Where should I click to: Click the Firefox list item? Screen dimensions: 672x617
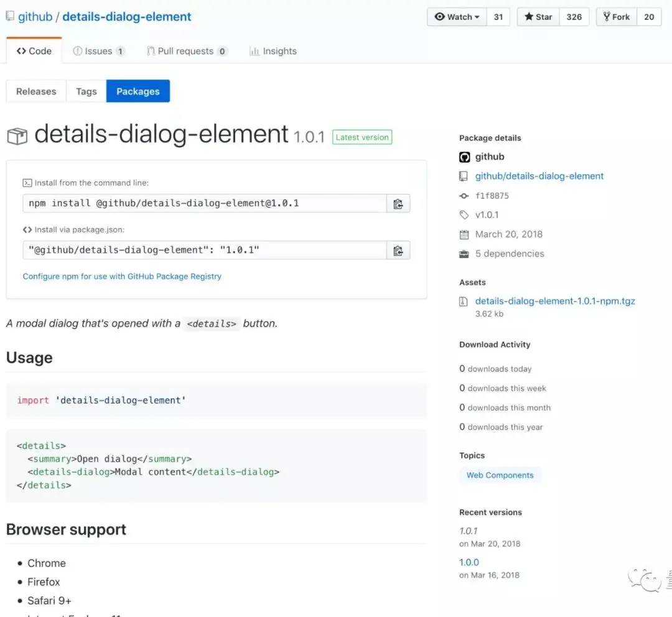[44, 582]
